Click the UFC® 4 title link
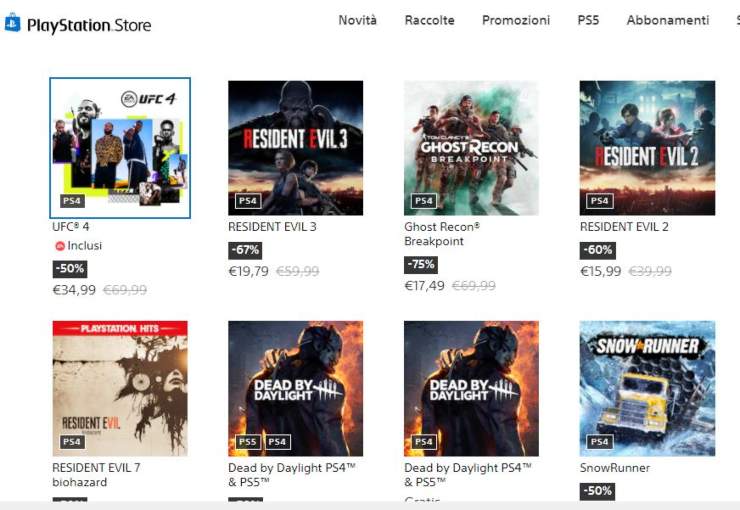Viewport: 740px width, 510px height. [71, 227]
